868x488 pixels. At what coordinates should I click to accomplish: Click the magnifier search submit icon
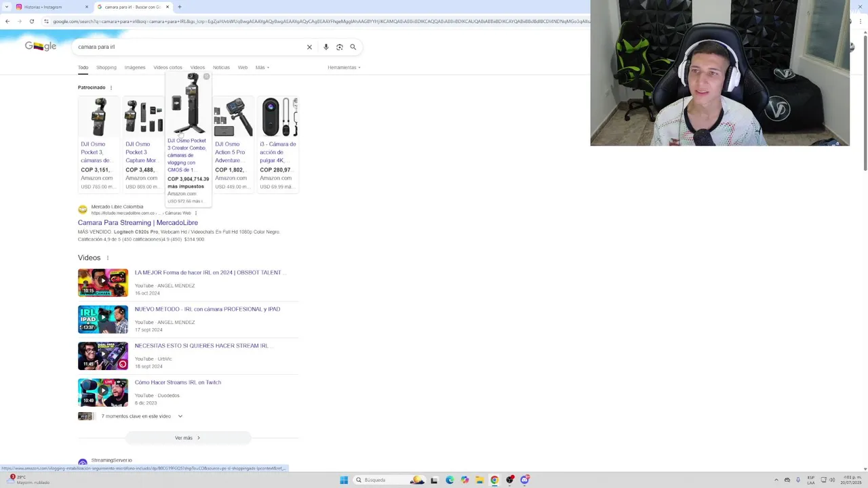coord(353,47)
